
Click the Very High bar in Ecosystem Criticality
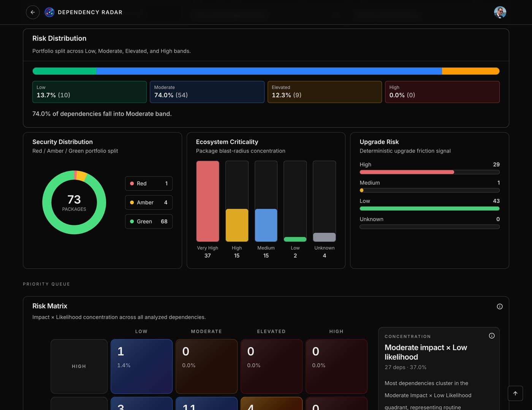pyautogui.click(x=207, y=201)
